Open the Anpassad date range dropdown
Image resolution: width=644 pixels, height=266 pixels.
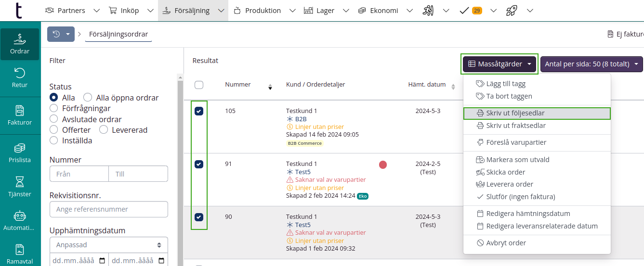pyautogui.click(x=109, y=245)
